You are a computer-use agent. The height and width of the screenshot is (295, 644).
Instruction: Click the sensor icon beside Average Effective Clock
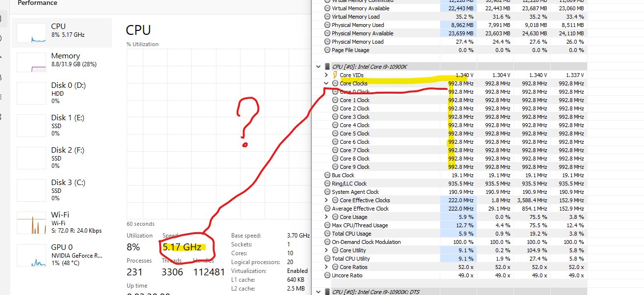[327, 209]
